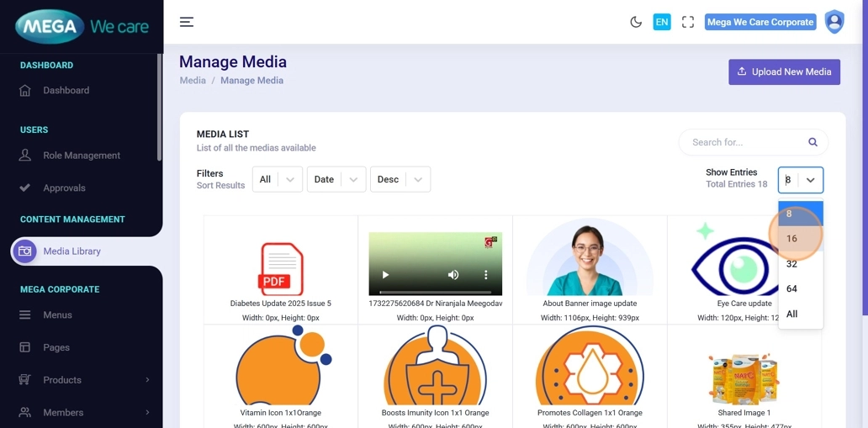Click the Upload New Media button
This screenshot has width=868, height=428.
[784, 71]
